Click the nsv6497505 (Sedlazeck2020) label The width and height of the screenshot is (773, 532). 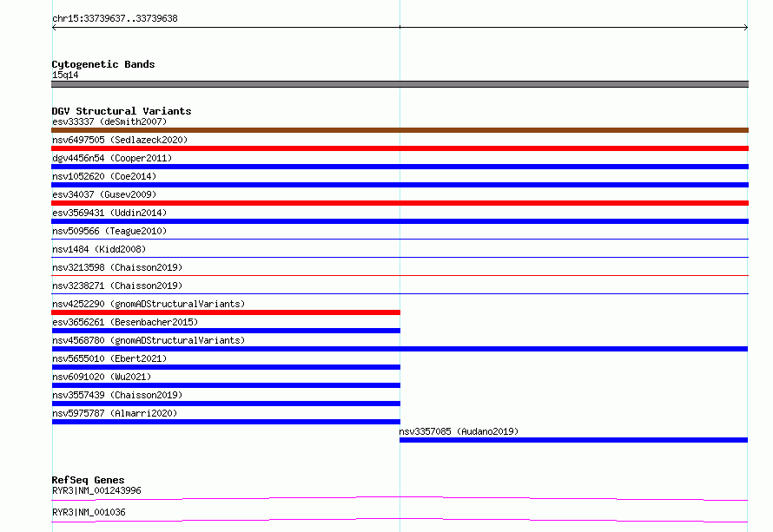pyautogui.click(x=120, y=140)
